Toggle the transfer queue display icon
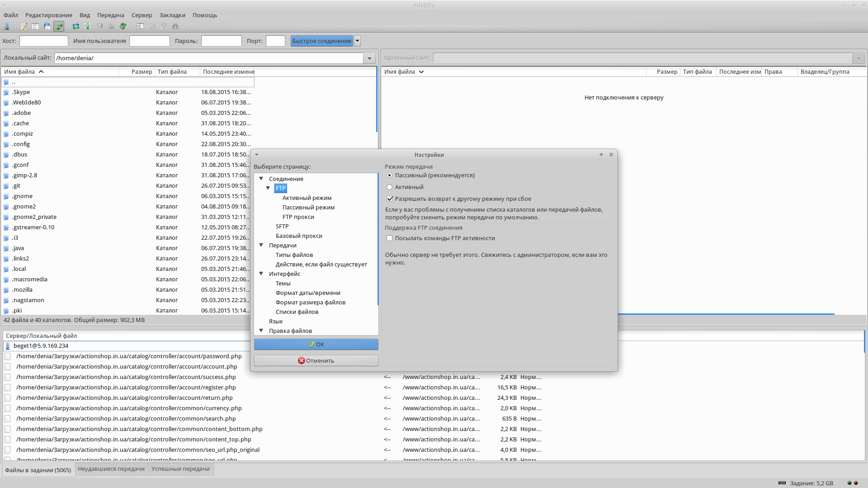868x488 pixels. [59, 26]
